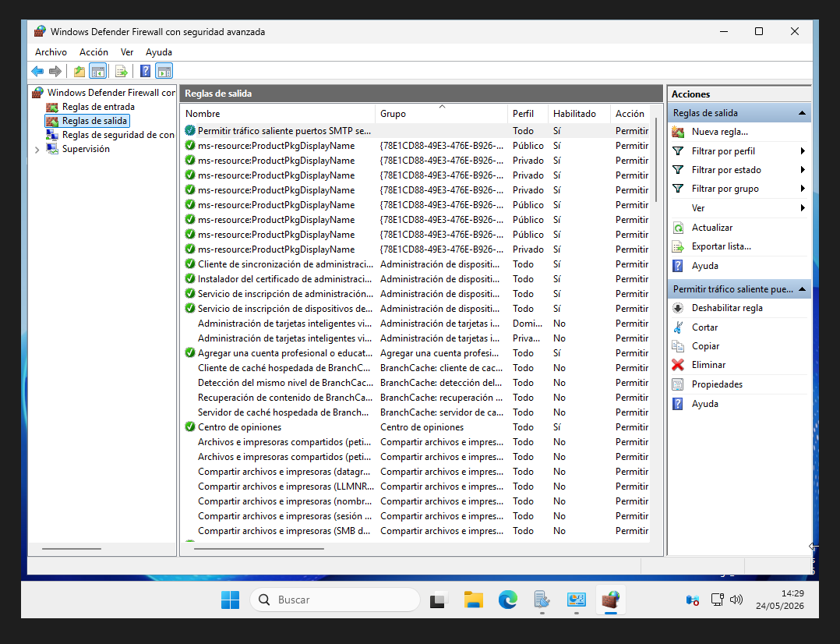Select Agregar una cuenta profesional o educativa rule
Viewport: 840px width, 644px height.
point(416,353)
